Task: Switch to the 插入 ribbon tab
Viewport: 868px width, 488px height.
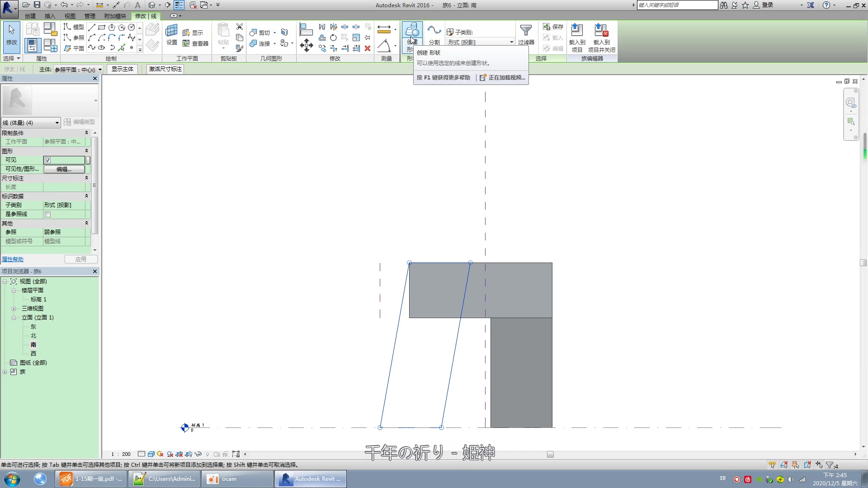Action: click(50, 16)
